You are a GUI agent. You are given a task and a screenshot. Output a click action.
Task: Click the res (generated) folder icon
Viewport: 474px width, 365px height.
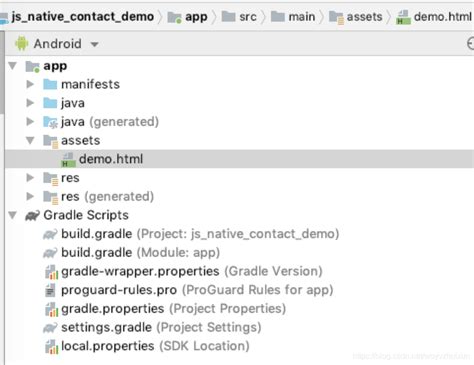(x=51, y=197)
